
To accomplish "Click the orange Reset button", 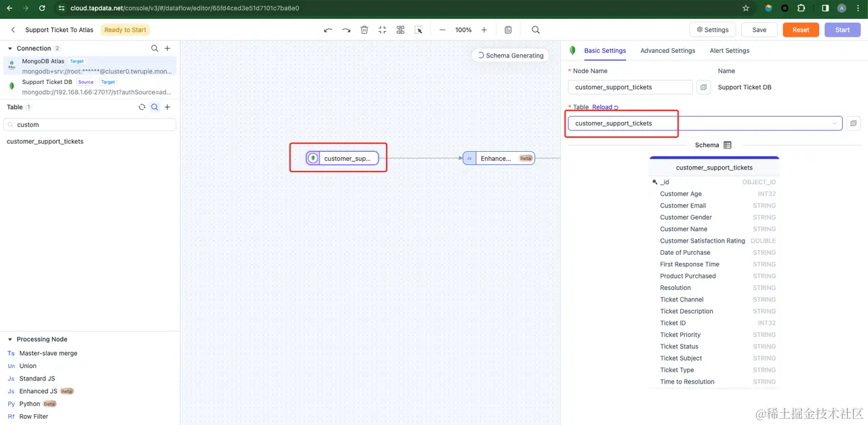I will pyautogui.click(x=801, y=30).
